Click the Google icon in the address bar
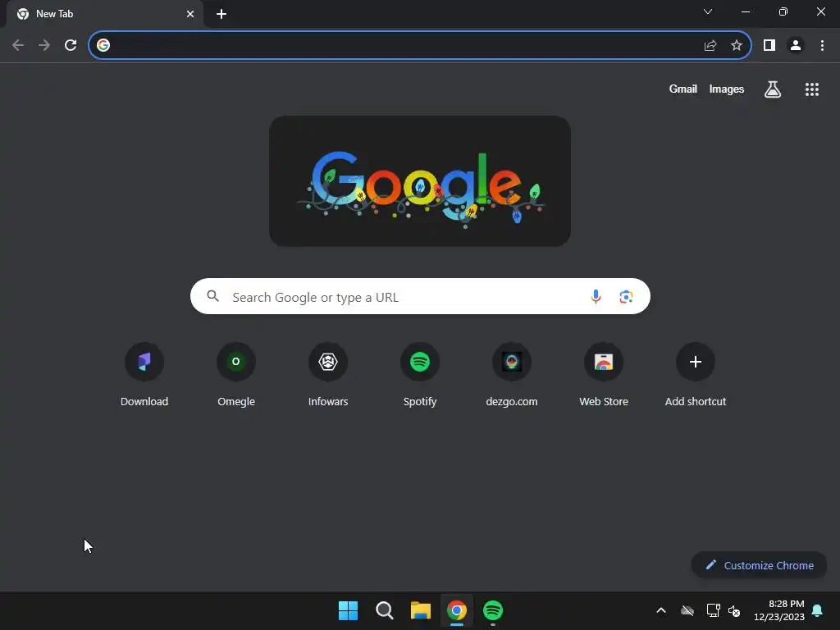 103,45
